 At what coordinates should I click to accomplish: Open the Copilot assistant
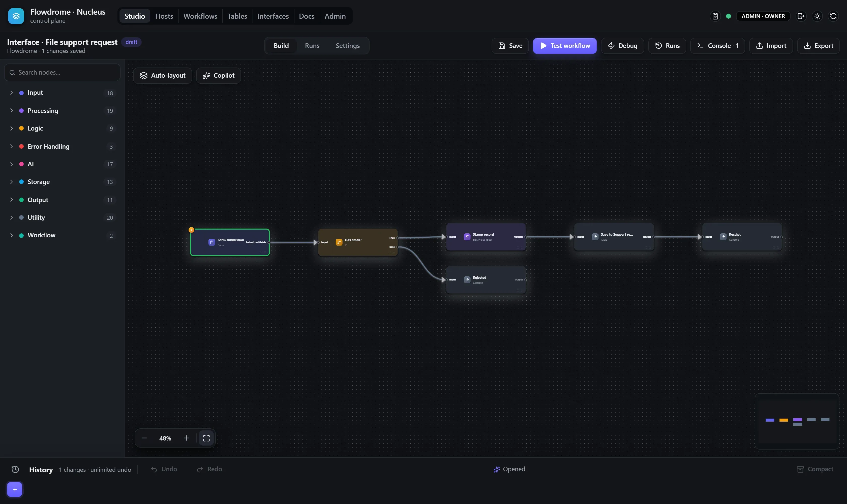[219, 75]
